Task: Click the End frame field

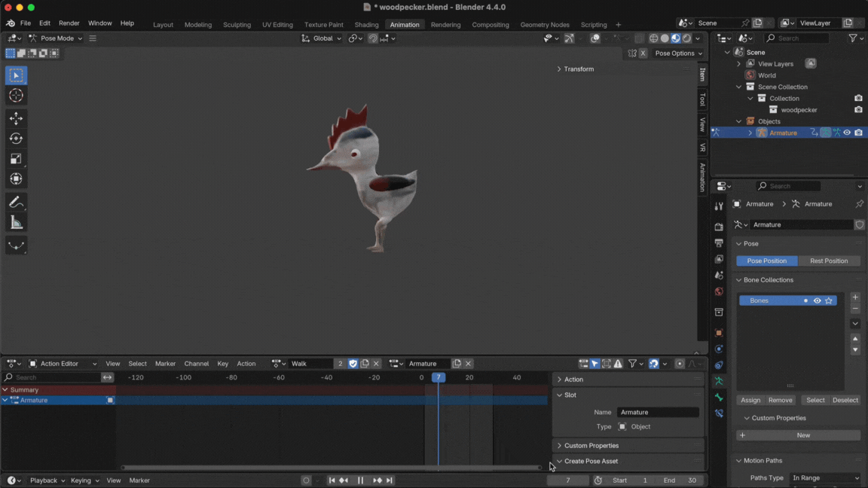Action: tap(681, 480)
